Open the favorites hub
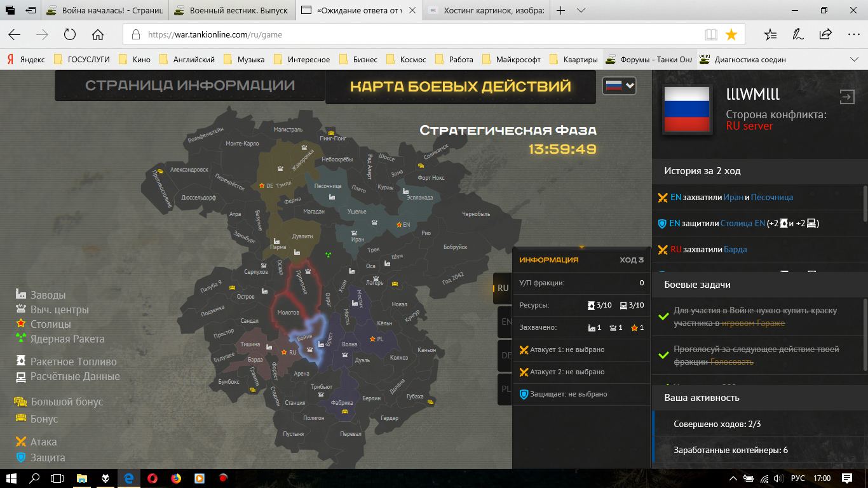 click(770, 34)
